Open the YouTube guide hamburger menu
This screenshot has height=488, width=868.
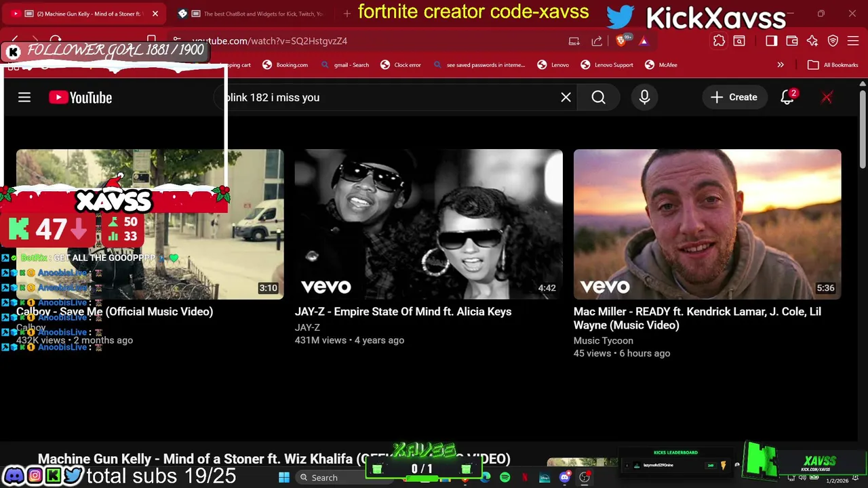(24, 98)
